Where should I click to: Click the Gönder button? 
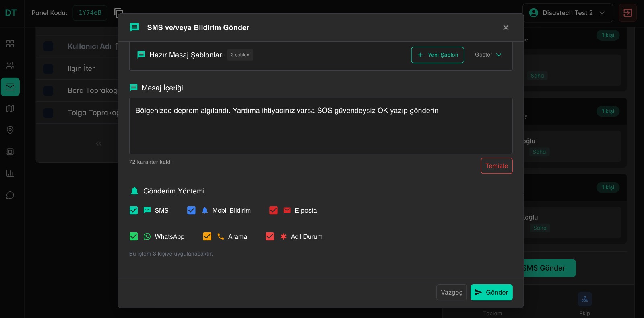pyautogui.click(x=491, y=292)
